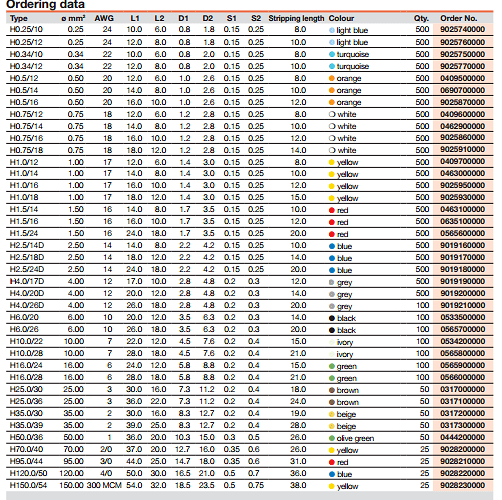The image size is (502, 500).
Task: Select type cell H10.0/28
Action: 26,353
